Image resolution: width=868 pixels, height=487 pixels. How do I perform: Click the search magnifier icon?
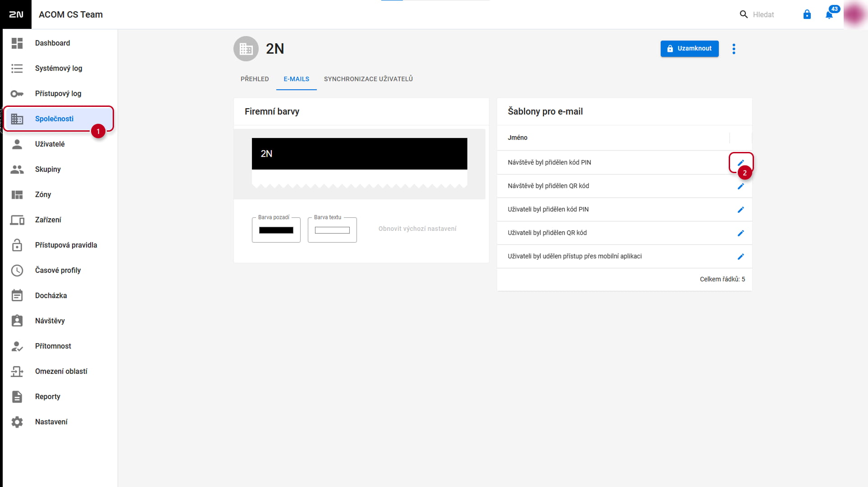tap(744, 14)
